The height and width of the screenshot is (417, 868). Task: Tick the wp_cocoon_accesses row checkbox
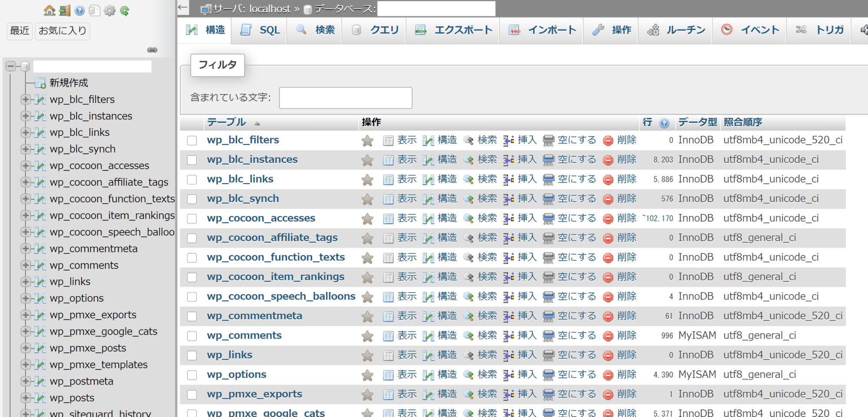(x=192, y=219)
